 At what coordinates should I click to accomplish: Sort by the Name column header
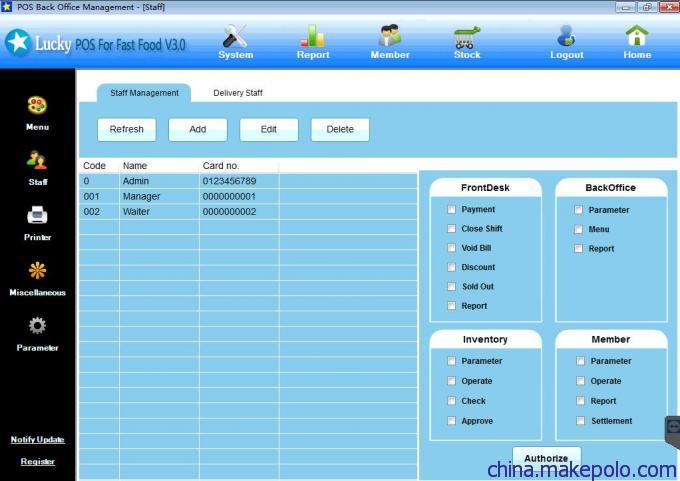tap(135, 166)
